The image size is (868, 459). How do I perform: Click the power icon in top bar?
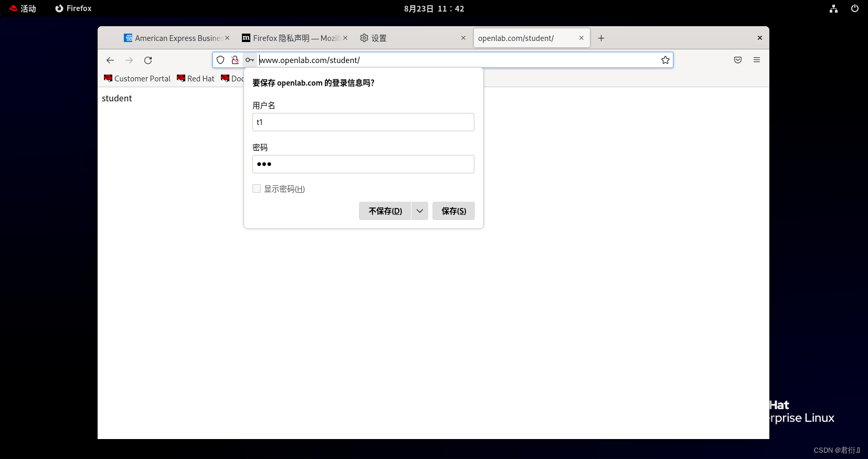855,8
